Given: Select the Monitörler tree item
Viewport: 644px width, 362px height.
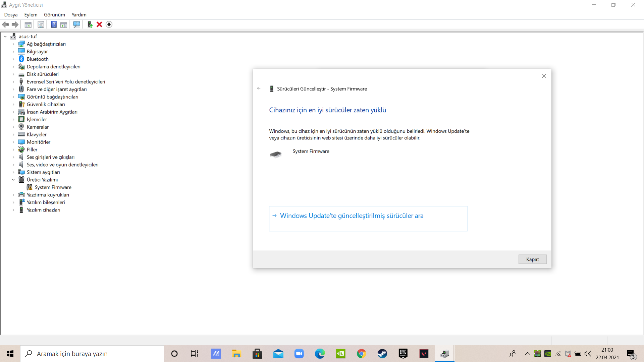Looking at the screenshot, I should (x=39, y=142).
